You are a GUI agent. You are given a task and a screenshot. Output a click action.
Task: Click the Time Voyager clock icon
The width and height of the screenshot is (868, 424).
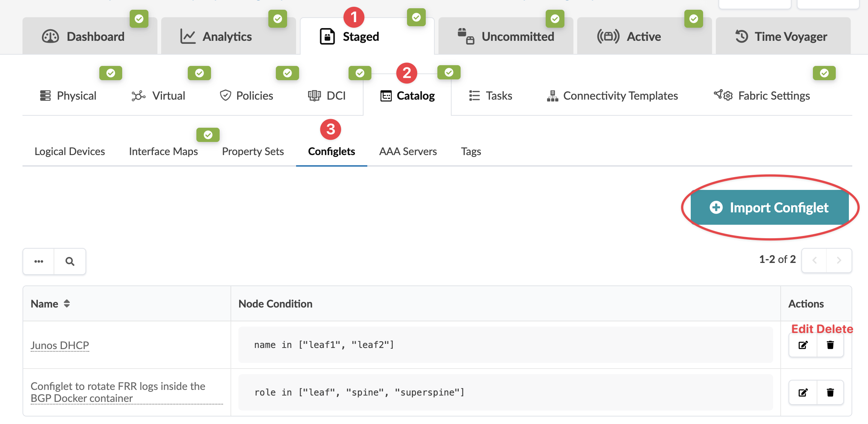point(741,36)
